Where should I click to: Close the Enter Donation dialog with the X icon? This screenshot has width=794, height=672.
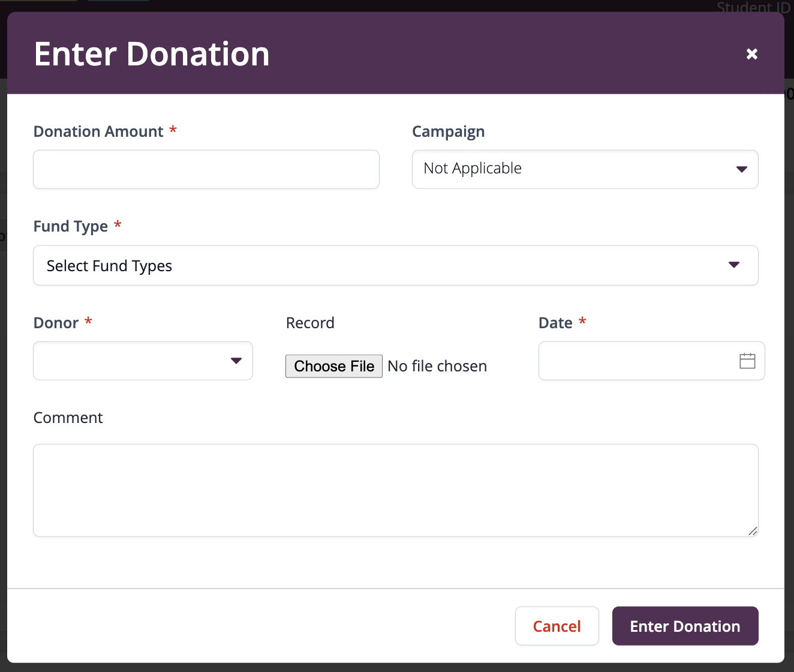point(751,54)
